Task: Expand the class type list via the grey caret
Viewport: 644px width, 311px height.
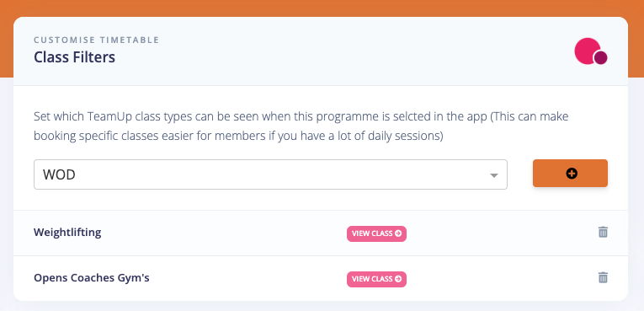Action: click(493, 175)
